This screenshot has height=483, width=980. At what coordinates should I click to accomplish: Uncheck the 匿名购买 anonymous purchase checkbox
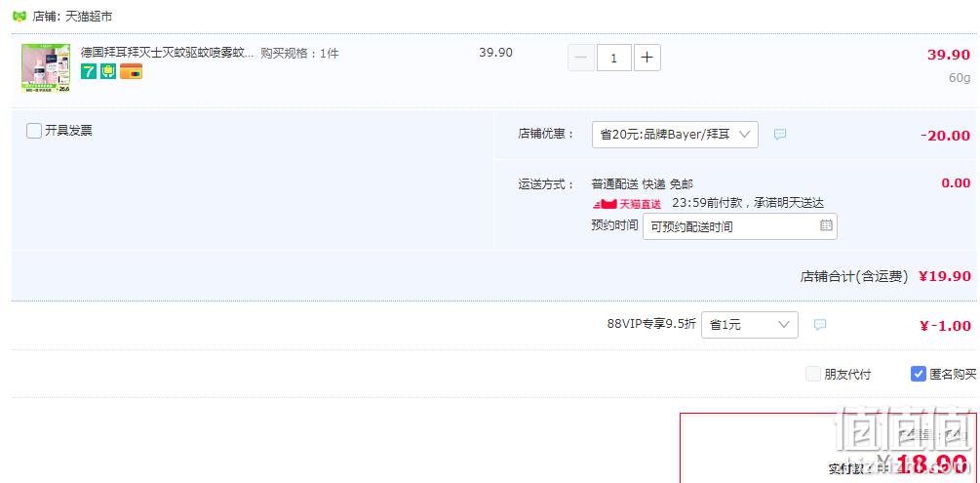(919, 374)
